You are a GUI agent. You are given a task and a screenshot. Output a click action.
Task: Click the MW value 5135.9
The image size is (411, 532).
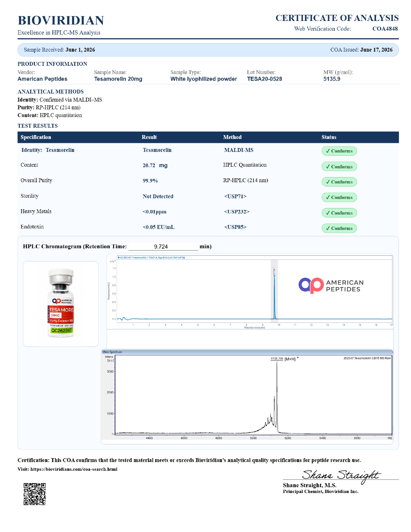point(332,79)
